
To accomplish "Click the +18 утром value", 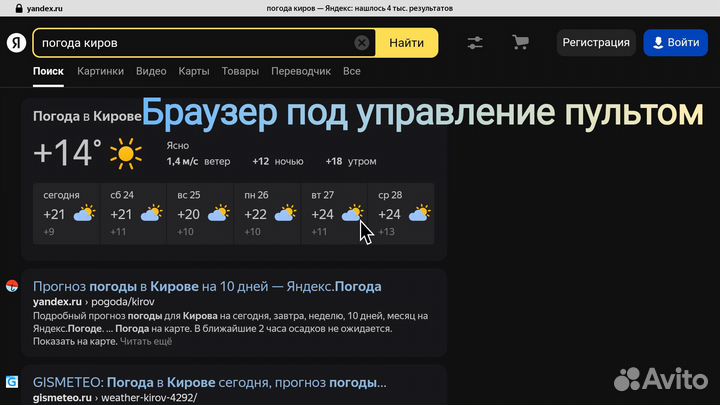I will pos(351,162).
